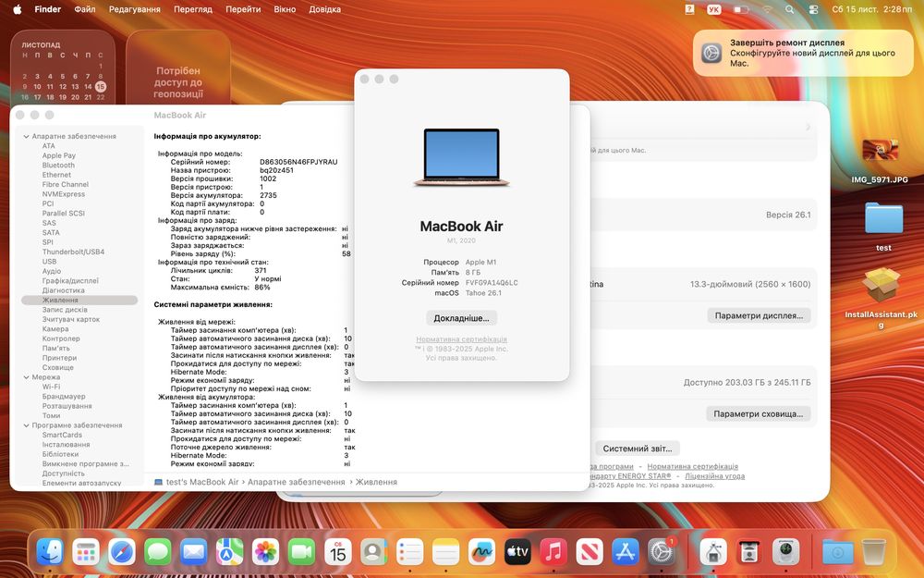Open Mail app in the Dock
924x578 pixels.
click(194, 552)
